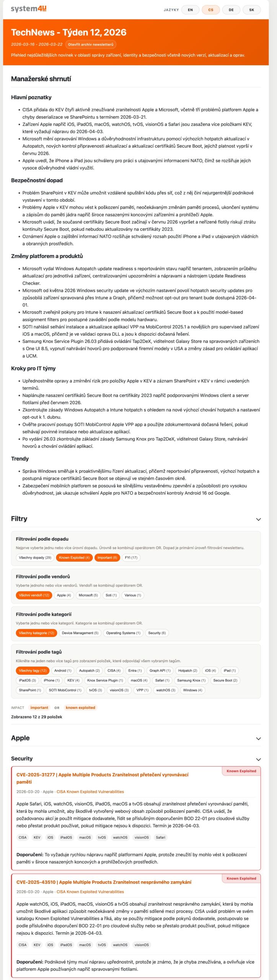277x980 pixels.
Task: Click the system4u logo
Action: pos(29,9)
